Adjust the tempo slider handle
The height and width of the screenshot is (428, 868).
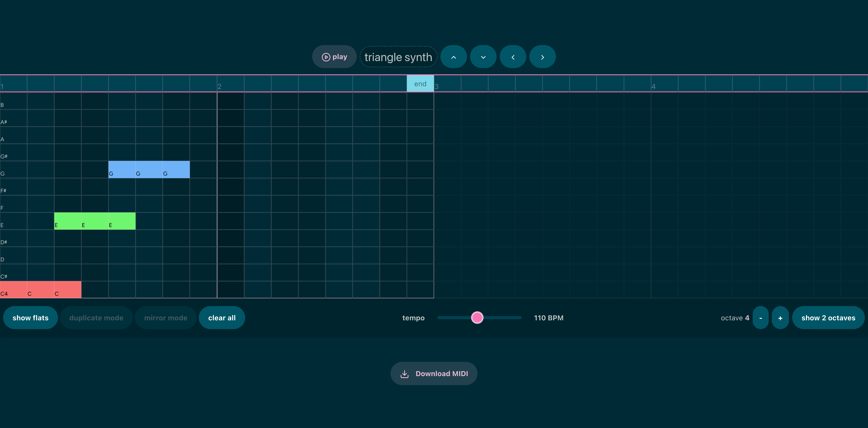point(477,318)
